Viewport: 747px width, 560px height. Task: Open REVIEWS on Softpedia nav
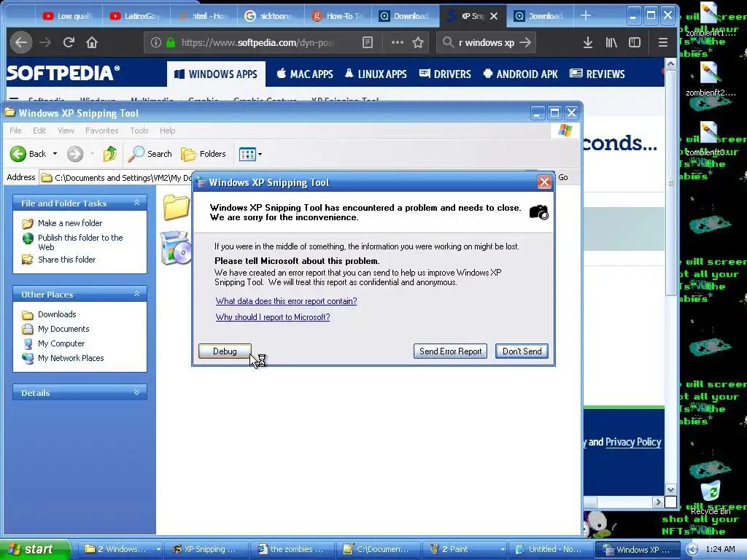point(597,74)
